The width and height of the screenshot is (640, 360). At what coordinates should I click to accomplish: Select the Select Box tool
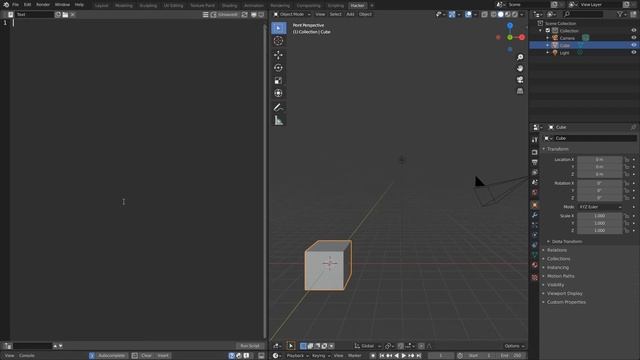click(x=278, y=28)
